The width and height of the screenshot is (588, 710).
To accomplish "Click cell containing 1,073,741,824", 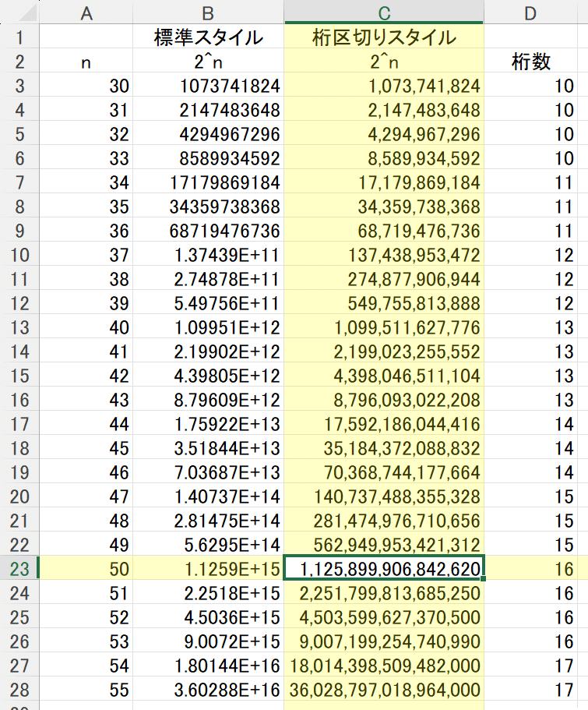I will (x=384, y=86).
